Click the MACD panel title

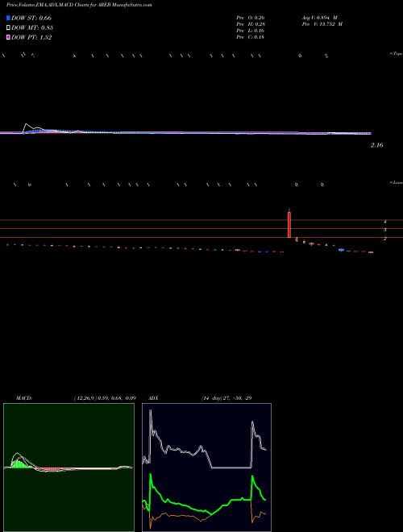point(23,398)
